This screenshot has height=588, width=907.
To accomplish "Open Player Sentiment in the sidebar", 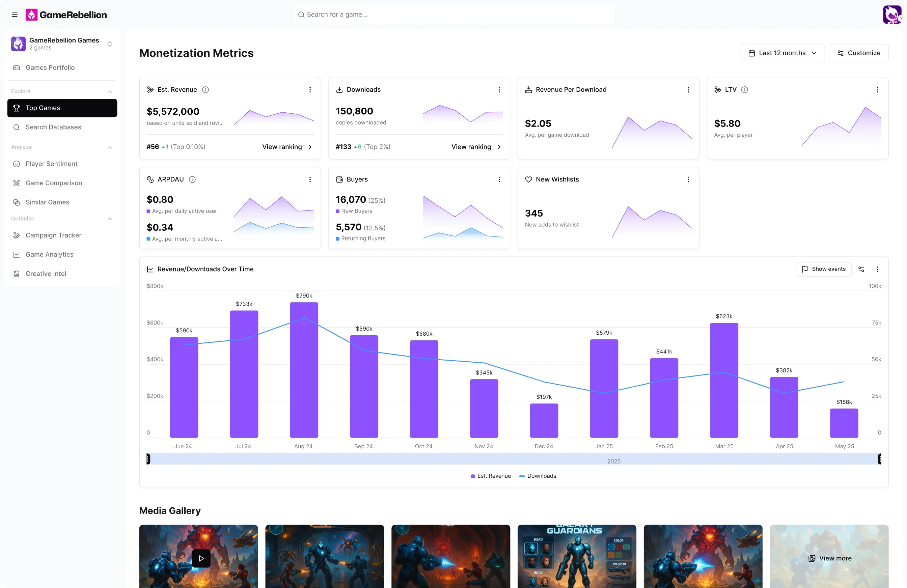I will click(x=51, y=164).
